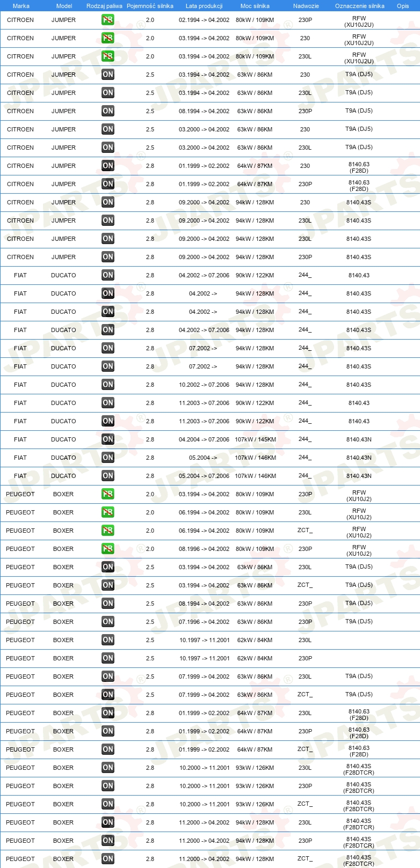The height and width of the screenshot is (868, 420).
Task: Click ON icon in Peugeot Boxer 62kW 230P row
Action: 108,658
